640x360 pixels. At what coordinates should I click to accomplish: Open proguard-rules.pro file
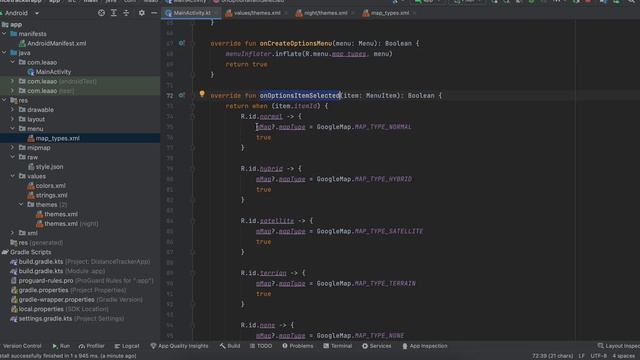[x=46, y=281]
